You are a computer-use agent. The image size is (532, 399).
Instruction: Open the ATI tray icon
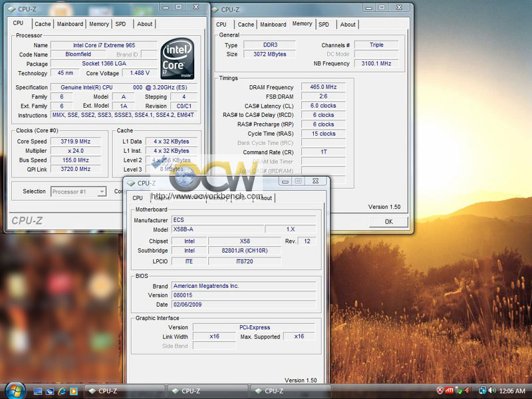(450, 390)
